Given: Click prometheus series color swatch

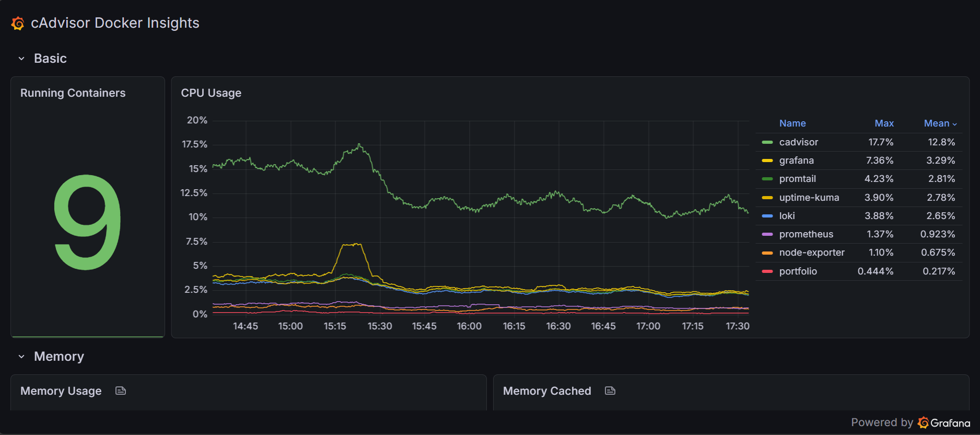Looking at the screenshot, I should click(767, 234).
